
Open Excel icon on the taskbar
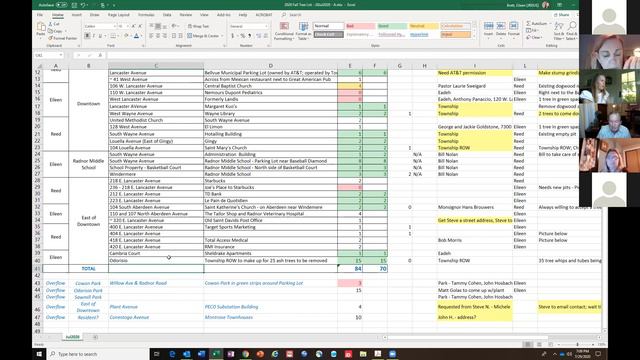coord(216,354)
